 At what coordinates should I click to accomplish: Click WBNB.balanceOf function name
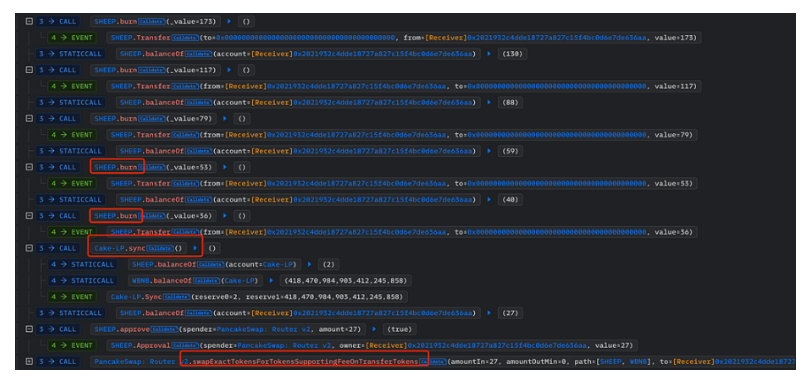(x=162, y=280)
